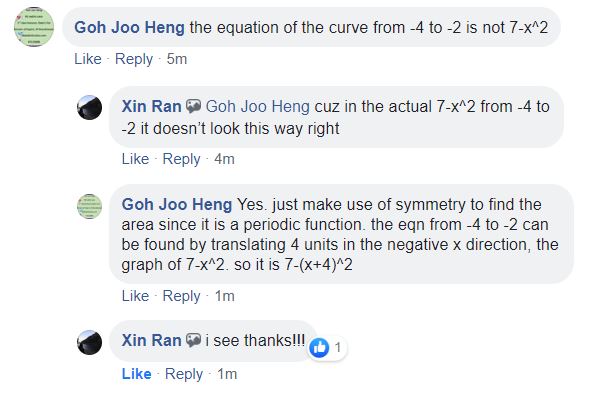Like Goh Joo Heng's periodic function reply
This screenshot has width=605, height=401.
pyautogui.click(x=135, y=295)
